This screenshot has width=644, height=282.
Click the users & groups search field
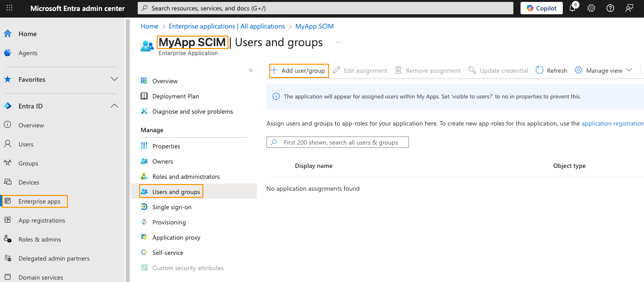pos(338,142)
